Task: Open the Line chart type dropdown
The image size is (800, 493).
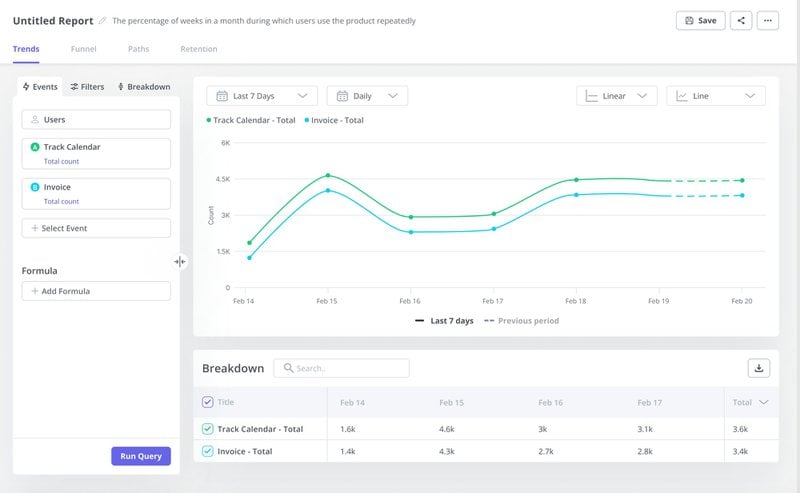Action: pos(716,96)
